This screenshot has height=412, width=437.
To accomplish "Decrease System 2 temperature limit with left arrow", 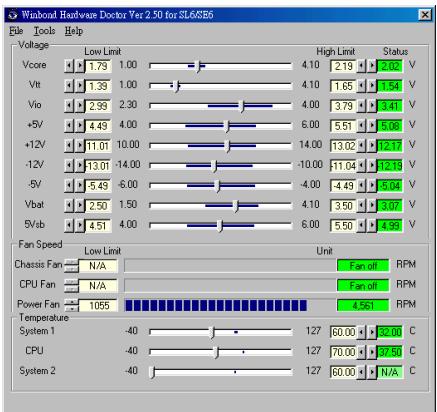I will pos(361,372).
